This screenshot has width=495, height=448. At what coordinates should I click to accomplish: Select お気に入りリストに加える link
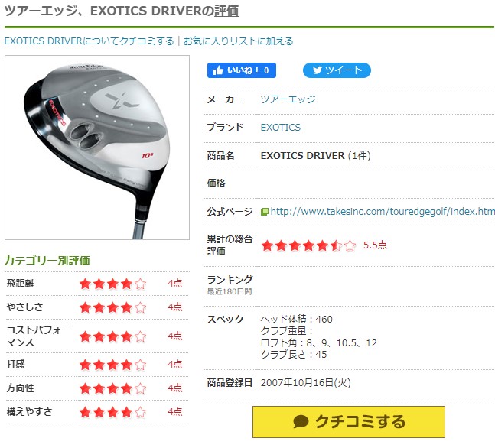[x=239, y=41]
